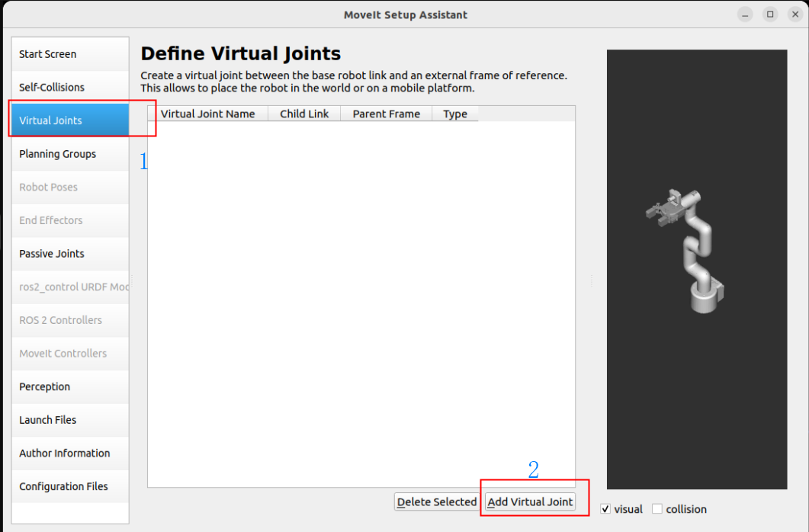
Task: Uncheck the visual checkbox
Action: (605, 509)
